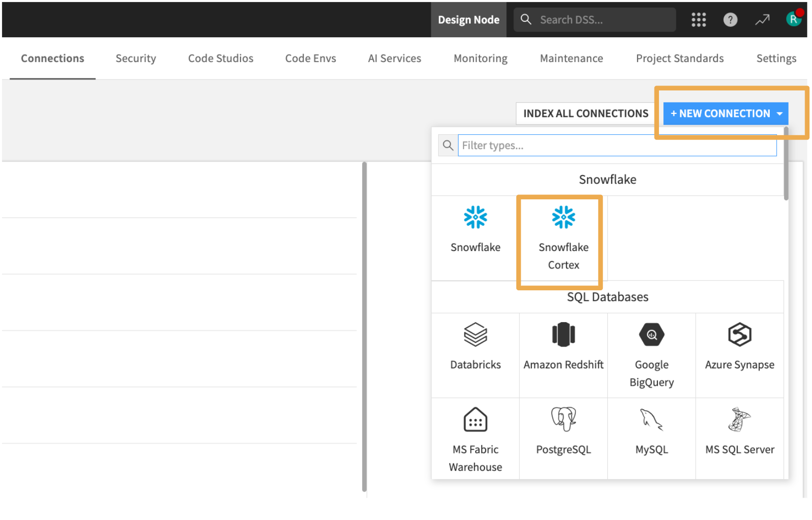
Task: Click the SQL Databases section heading
Action: click(x=608, y=297)
